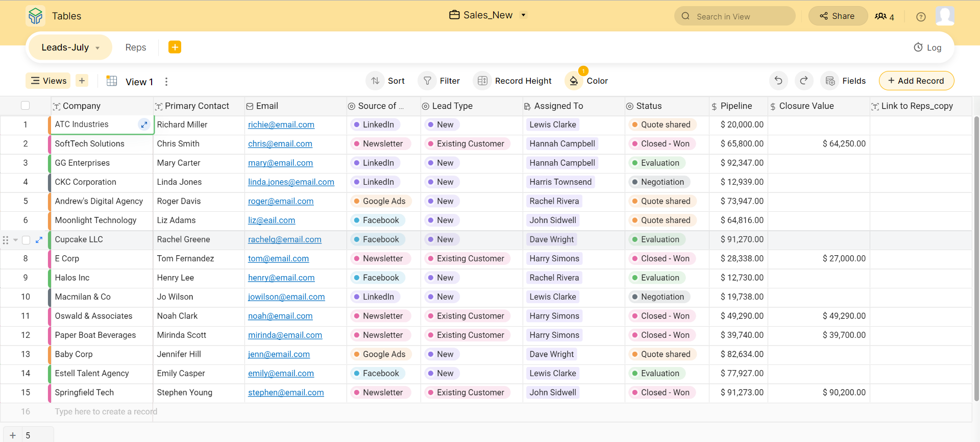Open the Filter funnel icon

pos(427,81)
